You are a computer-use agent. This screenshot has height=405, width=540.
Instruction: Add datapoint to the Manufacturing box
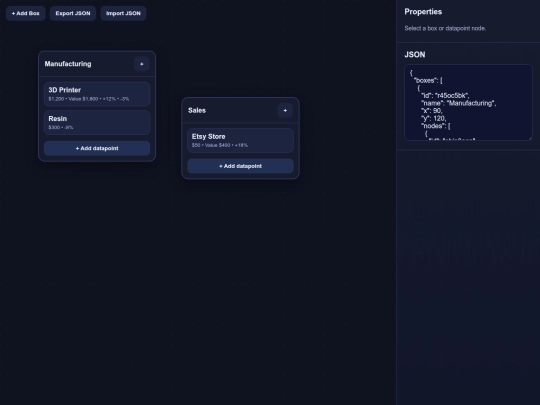97,148
